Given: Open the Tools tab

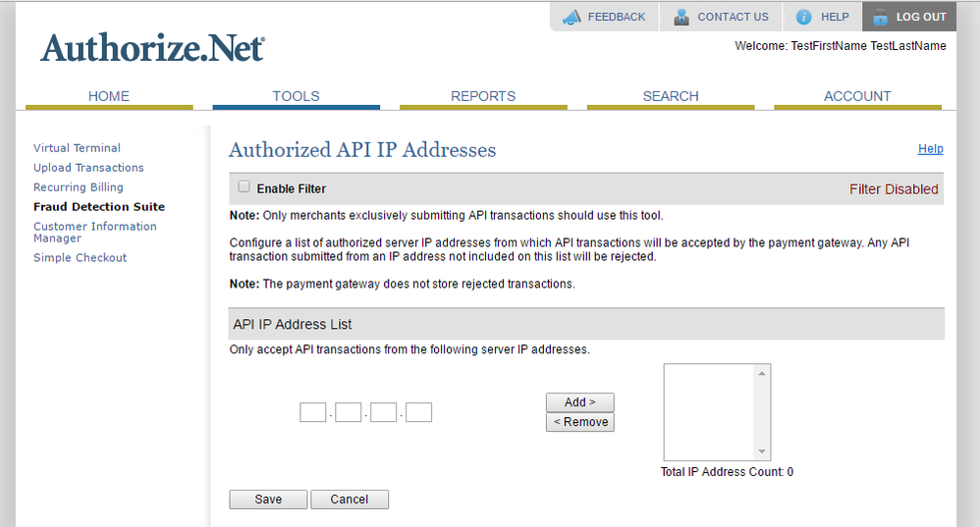Looking at the screenshot, I should (296, 96).
